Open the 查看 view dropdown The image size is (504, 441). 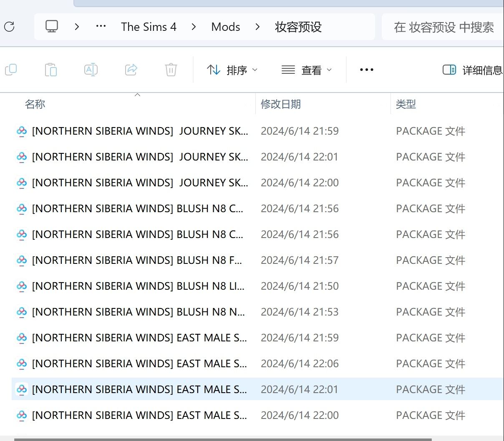pyautogui.click(x=307, y=70)
